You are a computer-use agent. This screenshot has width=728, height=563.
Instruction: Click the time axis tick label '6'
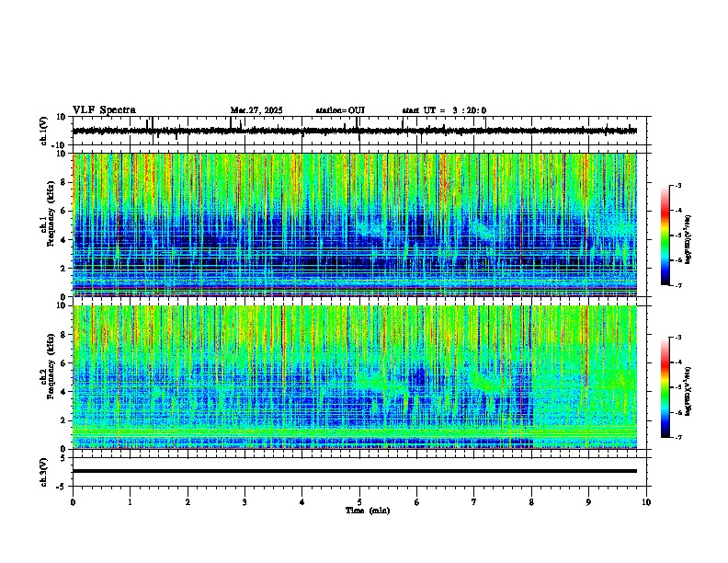coord(417,502)
